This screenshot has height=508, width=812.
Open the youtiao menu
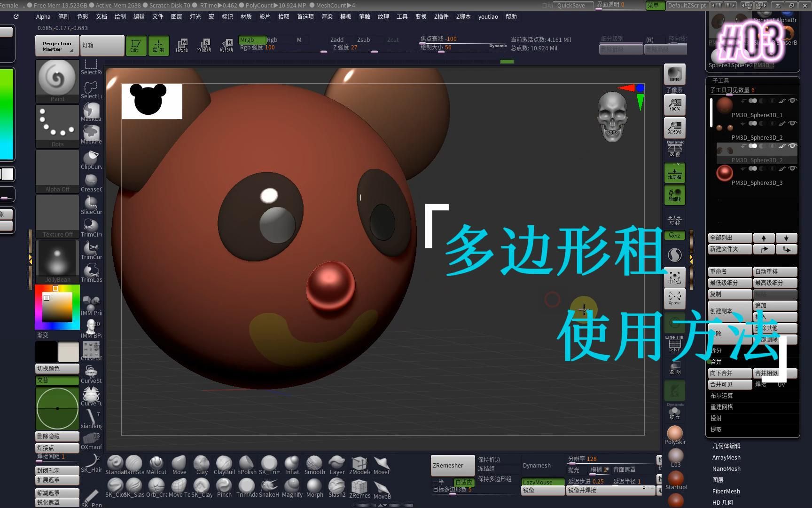point(488,16)
